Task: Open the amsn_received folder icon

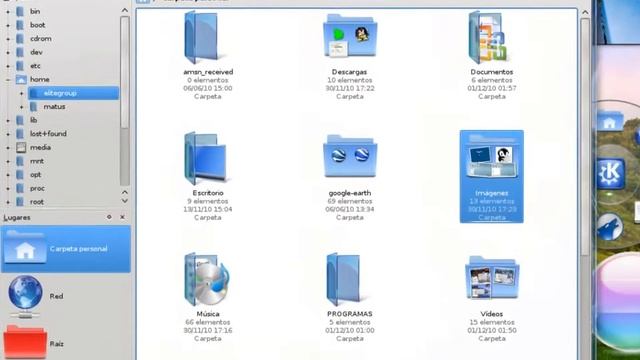Action: [x=202, y=37]
